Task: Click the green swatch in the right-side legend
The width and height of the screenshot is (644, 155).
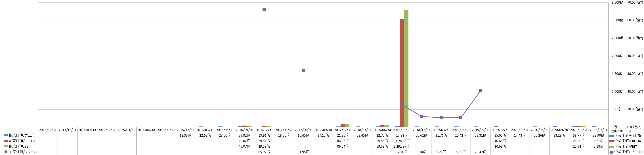Action: point(611,147)
